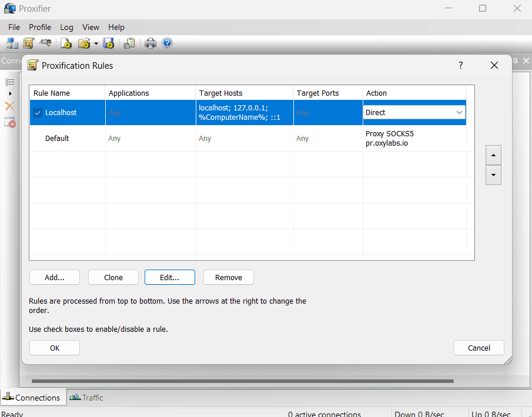Click the list view icon in the Connections sidebar
Screen dimensions: 532x417
9,82
